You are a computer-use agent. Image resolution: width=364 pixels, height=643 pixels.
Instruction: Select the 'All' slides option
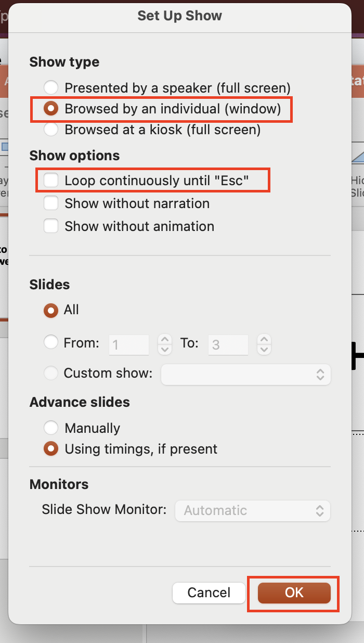50,310
